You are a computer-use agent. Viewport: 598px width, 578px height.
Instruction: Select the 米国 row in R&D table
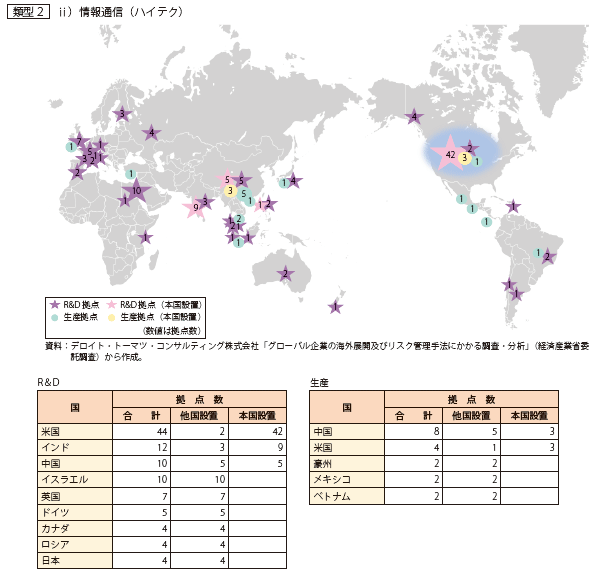[x=162, y=431]
